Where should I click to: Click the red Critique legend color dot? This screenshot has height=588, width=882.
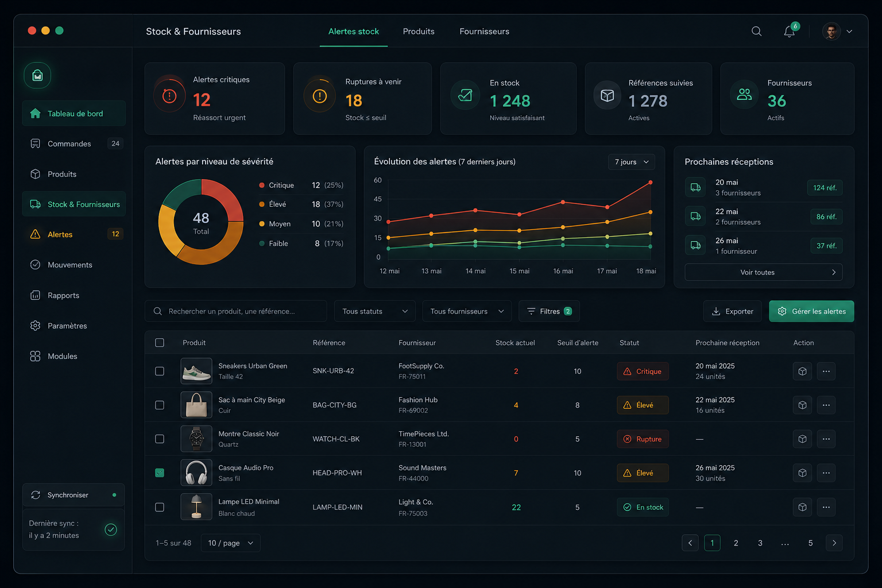(x=262, y=185)
